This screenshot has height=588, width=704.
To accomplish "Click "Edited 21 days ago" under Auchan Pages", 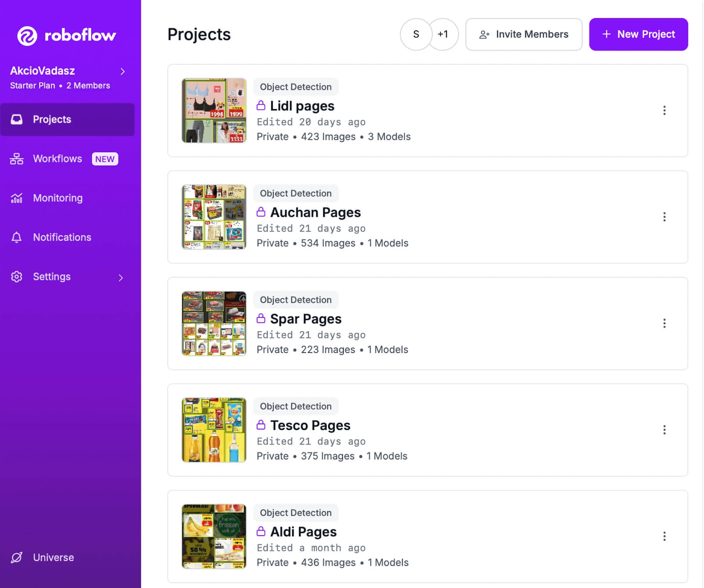I will tap(311, 228).
